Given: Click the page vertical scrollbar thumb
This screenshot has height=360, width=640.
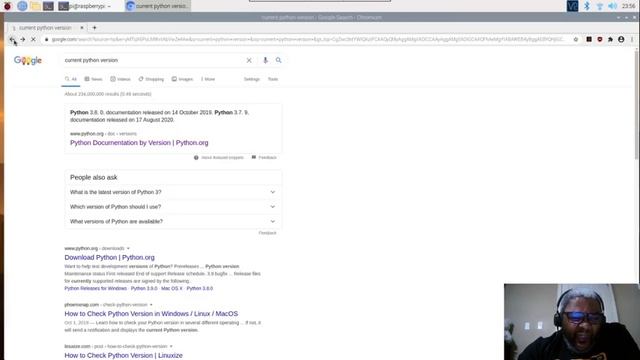Looking at the screenshot, I should click(x=636, y=104).
